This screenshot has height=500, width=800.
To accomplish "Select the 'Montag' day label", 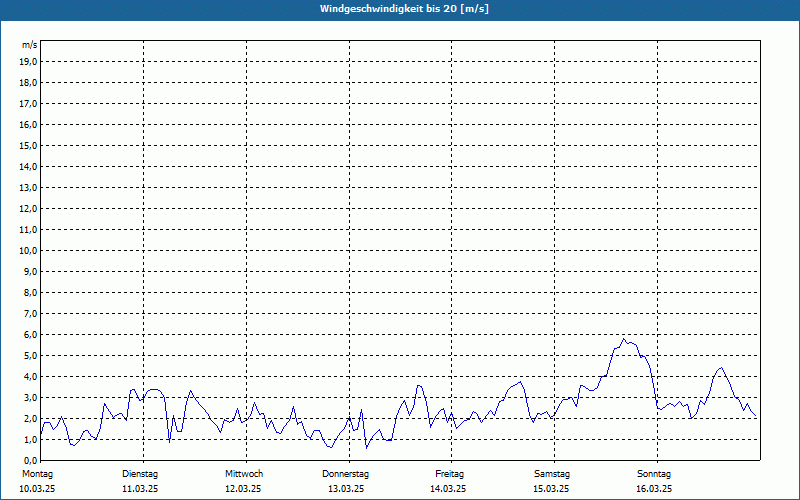I will (x=37, y=473).
